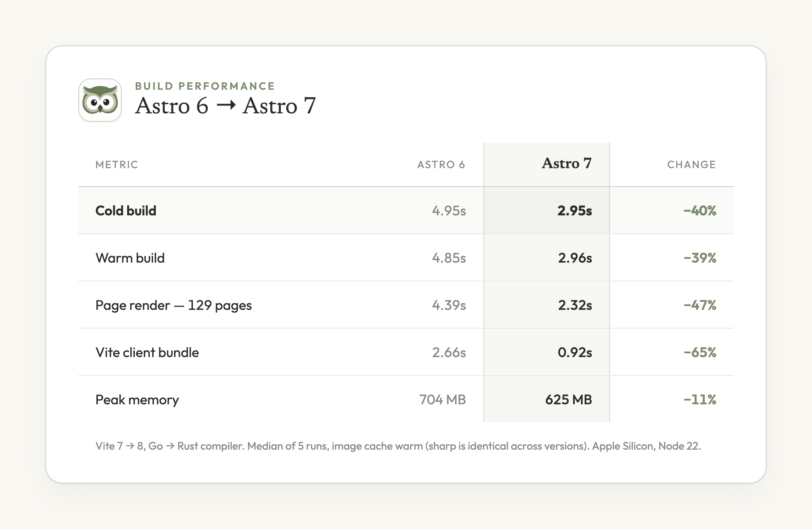Screen dimensions: 812x529
Task: Click the 4.39s page render value
Action: pyautogui.click(x=449, y=305)
